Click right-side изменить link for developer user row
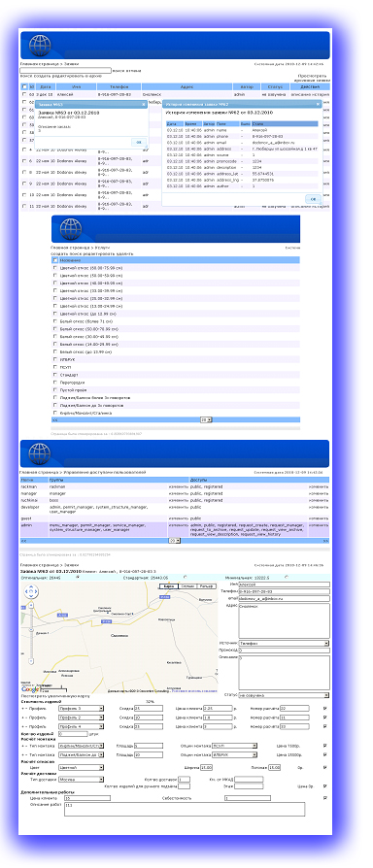Viewport: 373px width, 868px height. (x=319, y=506)
